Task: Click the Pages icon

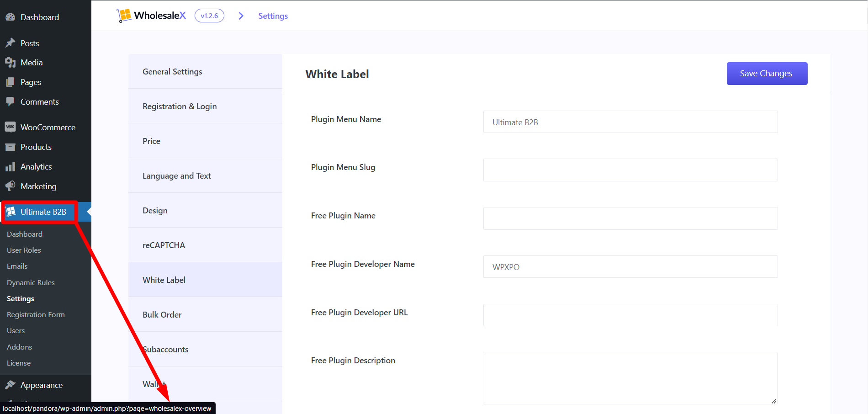Action: [x=11, y=82]
